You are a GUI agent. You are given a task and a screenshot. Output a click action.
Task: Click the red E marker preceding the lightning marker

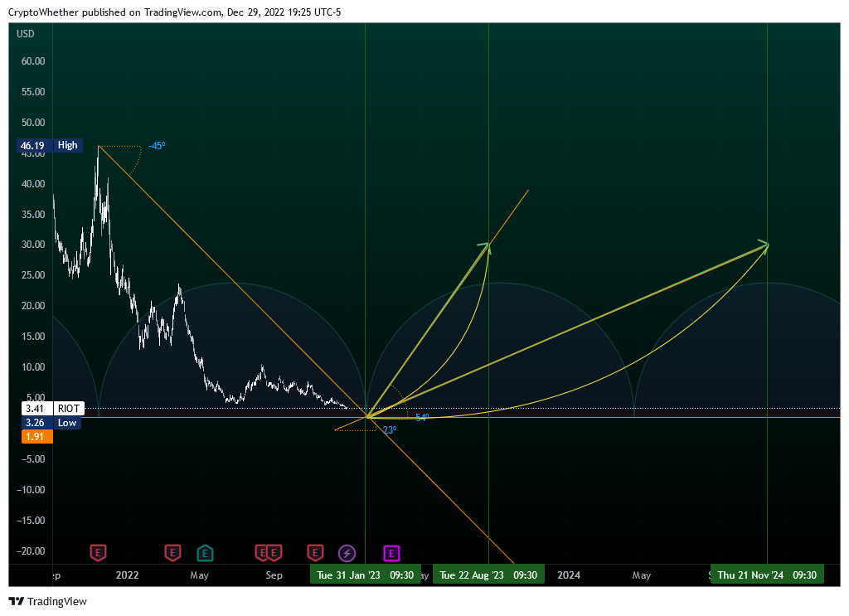coord(315,553)
